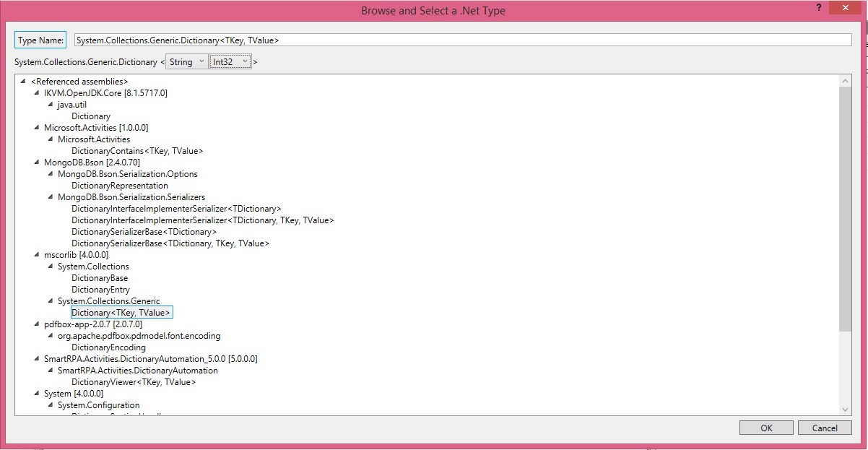The image size is (868, 450).
Task: Collapse the Referenced assemblies root node
Action: pos(24,82)
